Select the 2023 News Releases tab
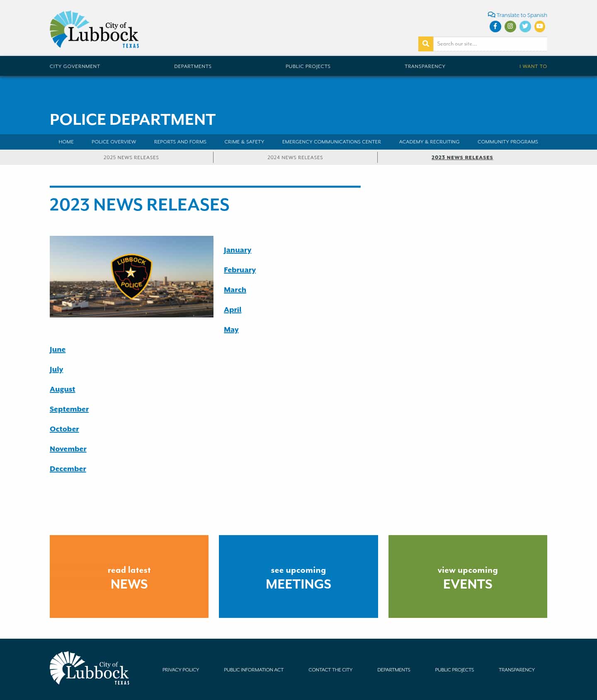This screenshot has height=700, width=597. coord(462,157)
